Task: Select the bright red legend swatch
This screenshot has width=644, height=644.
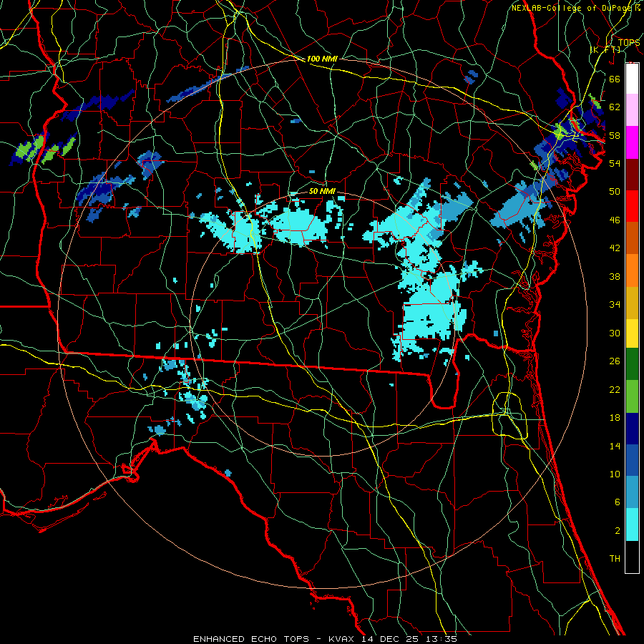Action: click(x=632, y=206)
